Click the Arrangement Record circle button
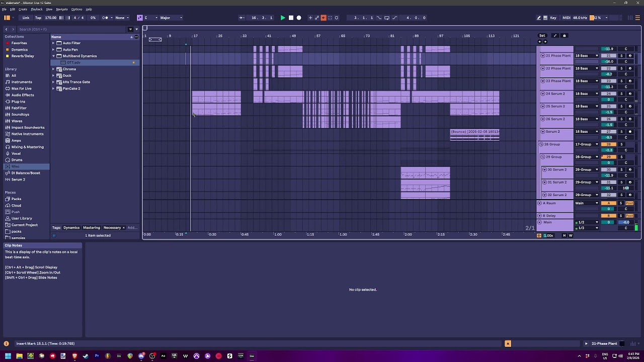The image size is (644, 362). click(x=299, y=18)
